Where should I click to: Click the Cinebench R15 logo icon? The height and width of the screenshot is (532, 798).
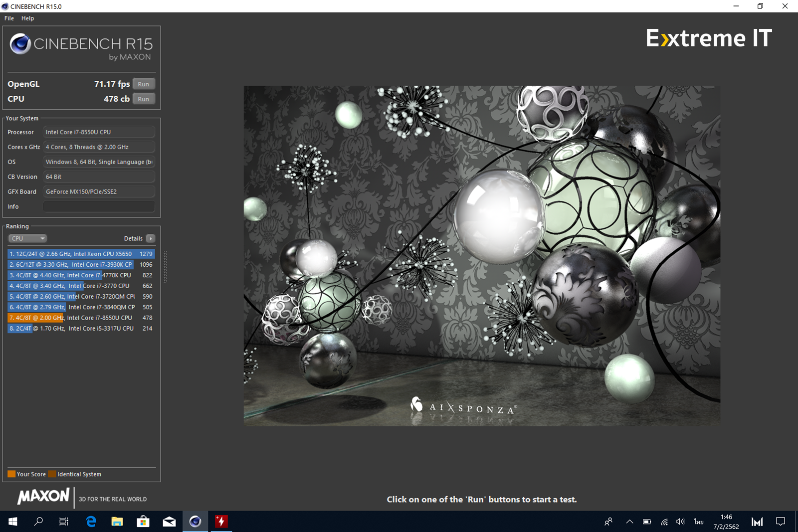coord(20,44)
